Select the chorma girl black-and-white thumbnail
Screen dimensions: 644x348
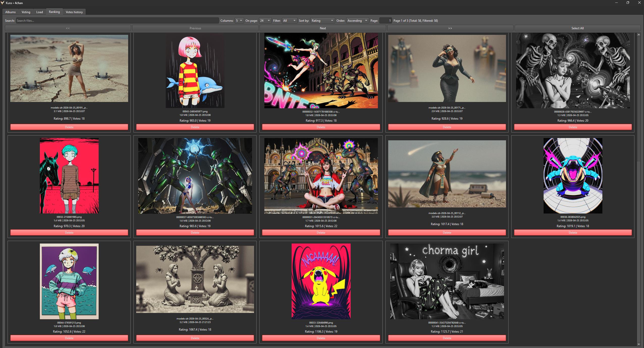[447, 281]
